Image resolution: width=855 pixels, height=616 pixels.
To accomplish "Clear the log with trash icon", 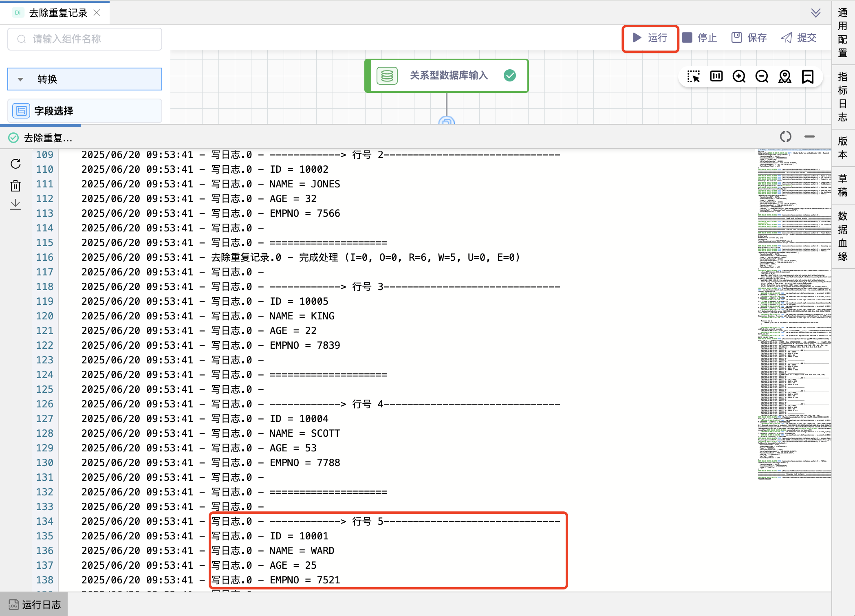I will click(15, 186).
